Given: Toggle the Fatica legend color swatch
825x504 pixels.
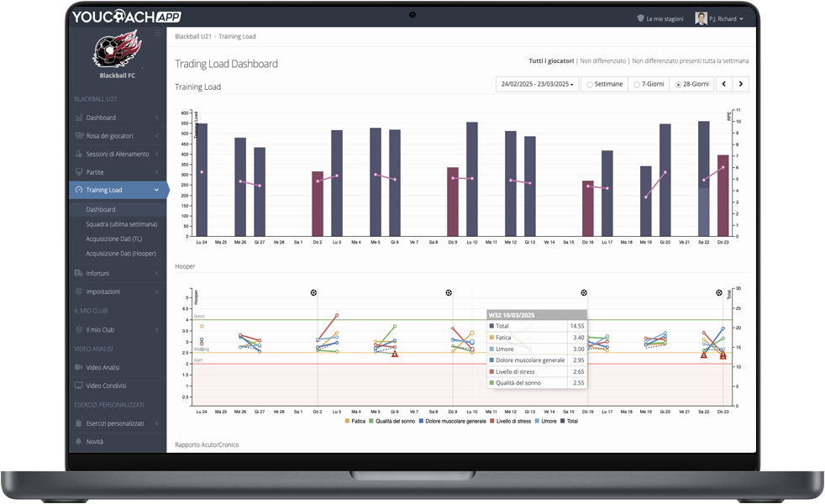Looking at the screenshot, I should click(x=347, y=421).
